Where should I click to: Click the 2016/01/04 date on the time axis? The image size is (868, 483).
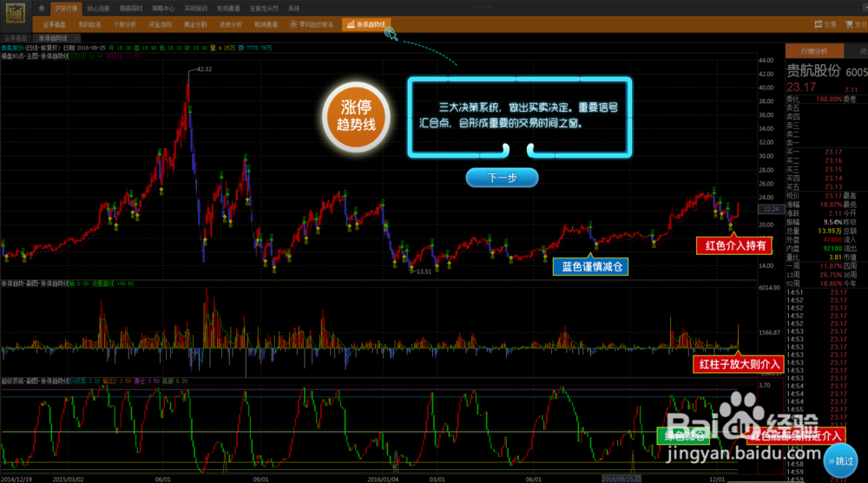point(383,480)
